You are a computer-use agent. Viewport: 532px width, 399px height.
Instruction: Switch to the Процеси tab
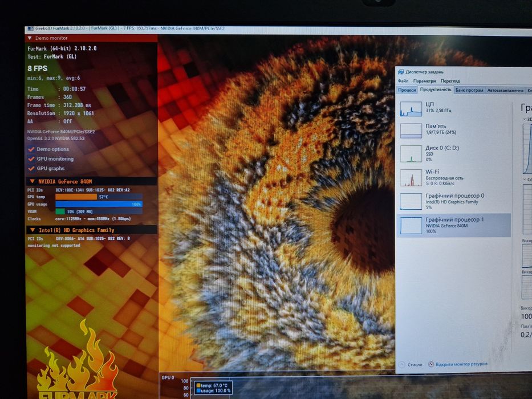407,90
